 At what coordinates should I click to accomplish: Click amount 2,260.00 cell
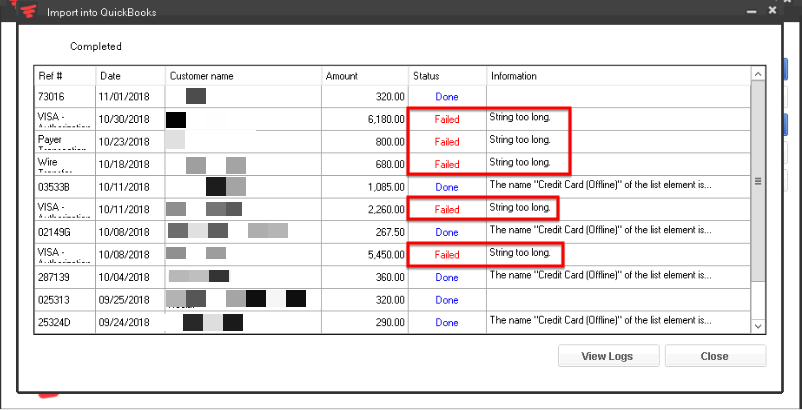[365, 210]
